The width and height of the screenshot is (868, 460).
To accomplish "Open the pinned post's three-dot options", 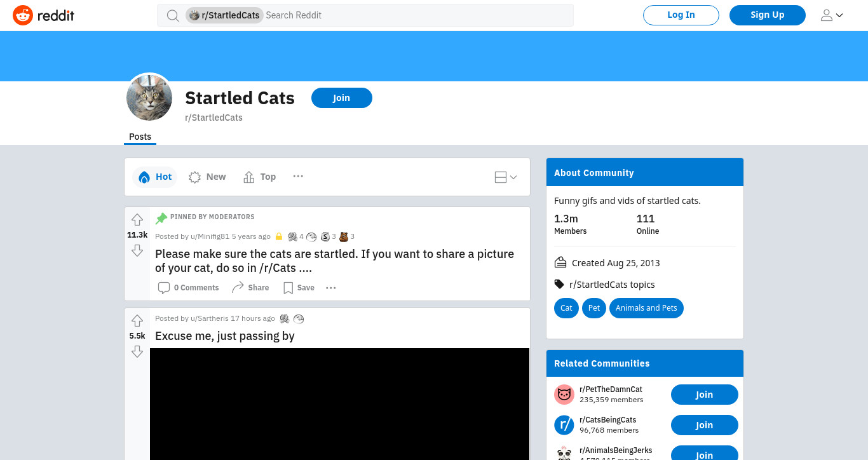I will [x=330, y=288].
